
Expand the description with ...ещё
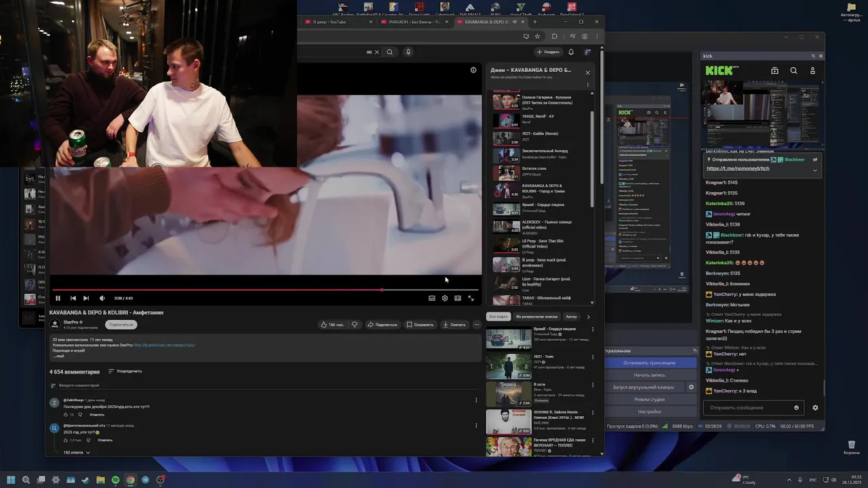click(x=60, y=356)
